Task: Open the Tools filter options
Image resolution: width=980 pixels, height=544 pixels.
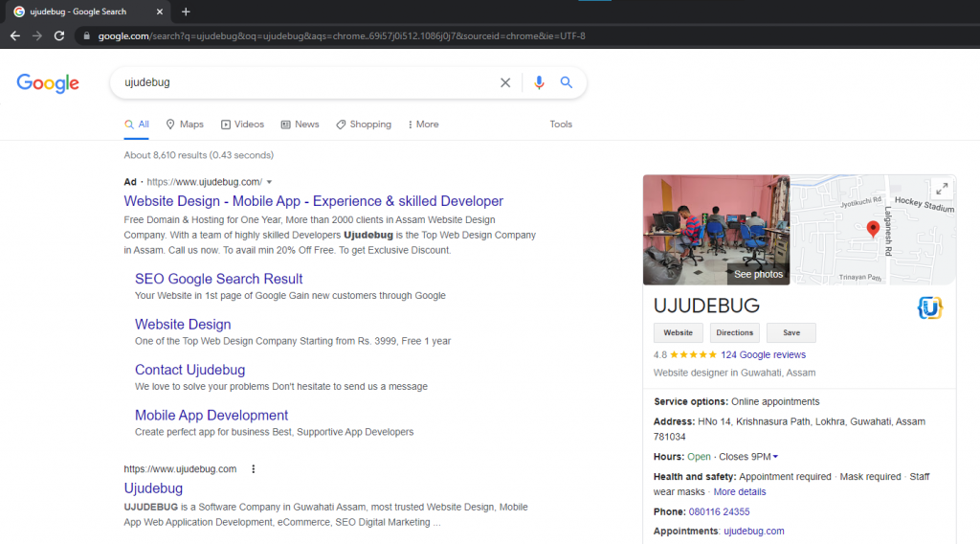Action: [x=561, y=125]
